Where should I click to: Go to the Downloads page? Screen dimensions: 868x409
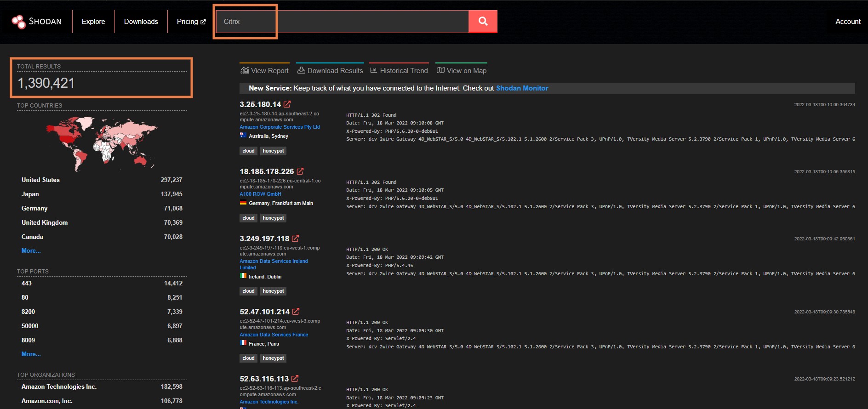141,22
